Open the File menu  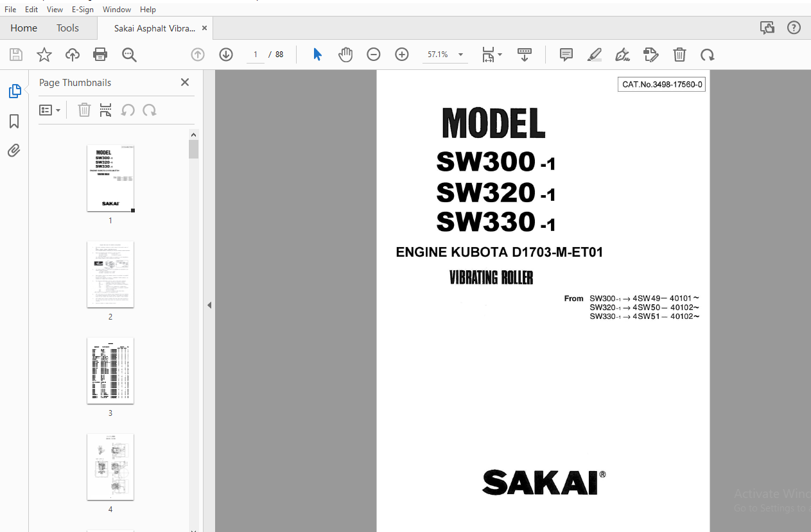[10, 10]
